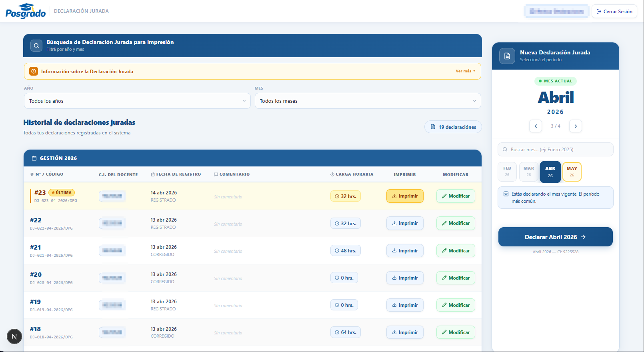Select the MAY 26 month tab

tap(572, 172)
